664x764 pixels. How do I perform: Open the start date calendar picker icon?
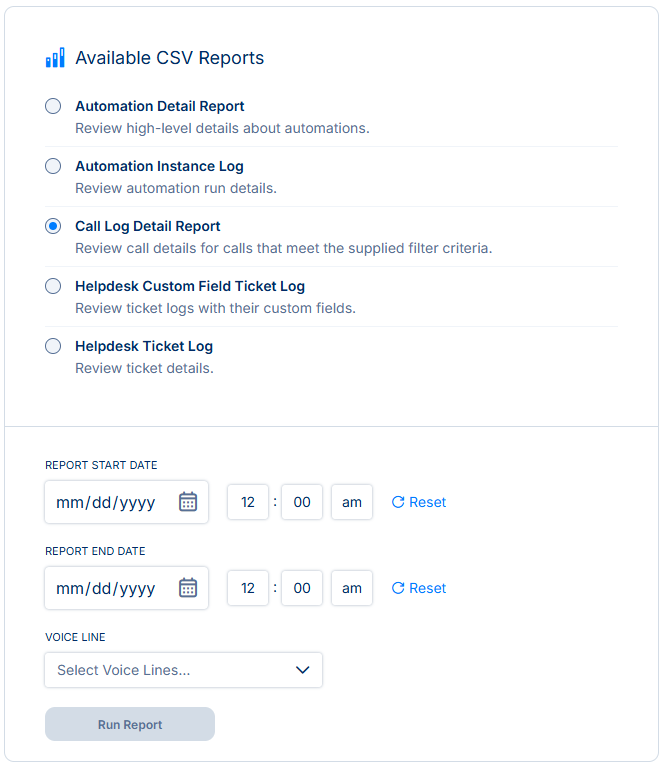tap(188, 501)
